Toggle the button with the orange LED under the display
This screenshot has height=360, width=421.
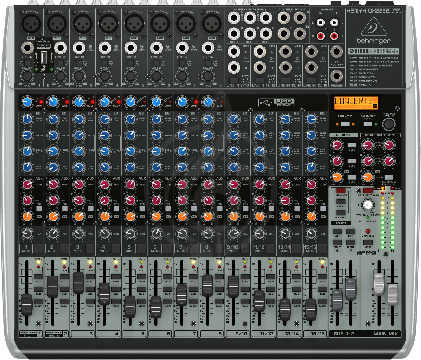(x=345, y=124)
